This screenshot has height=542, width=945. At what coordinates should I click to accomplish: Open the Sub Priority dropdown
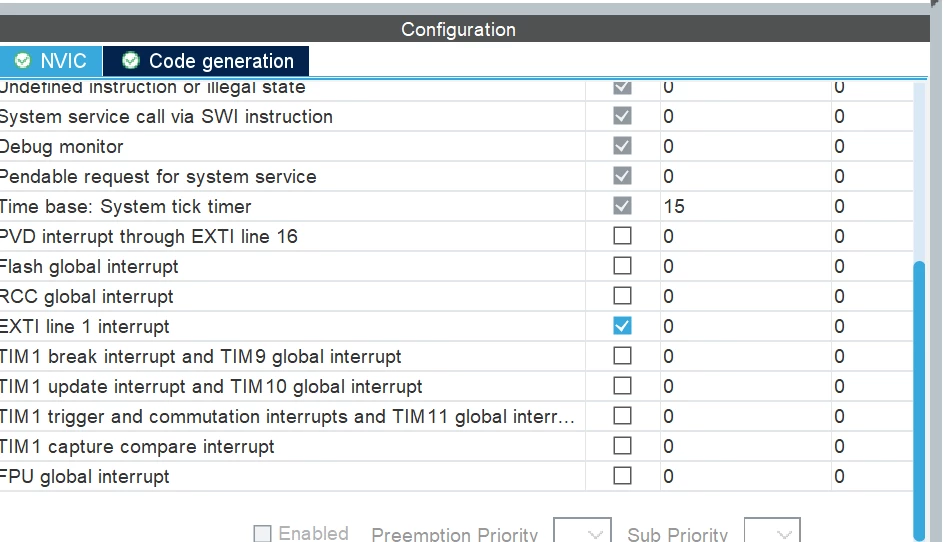(x=772, y=531)
